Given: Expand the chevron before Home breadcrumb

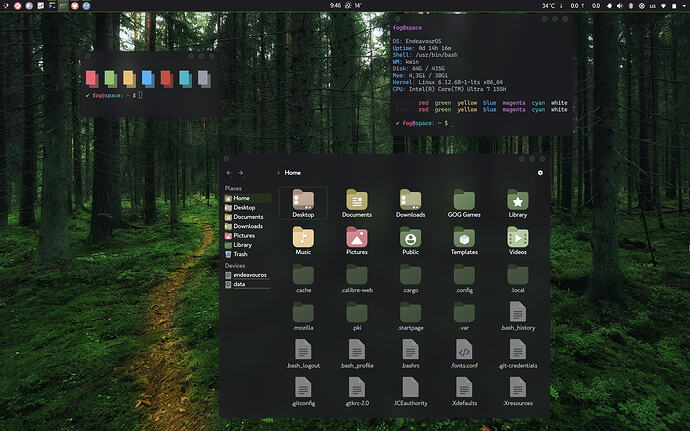Looking at the screenshot, I should pos(278,173).
